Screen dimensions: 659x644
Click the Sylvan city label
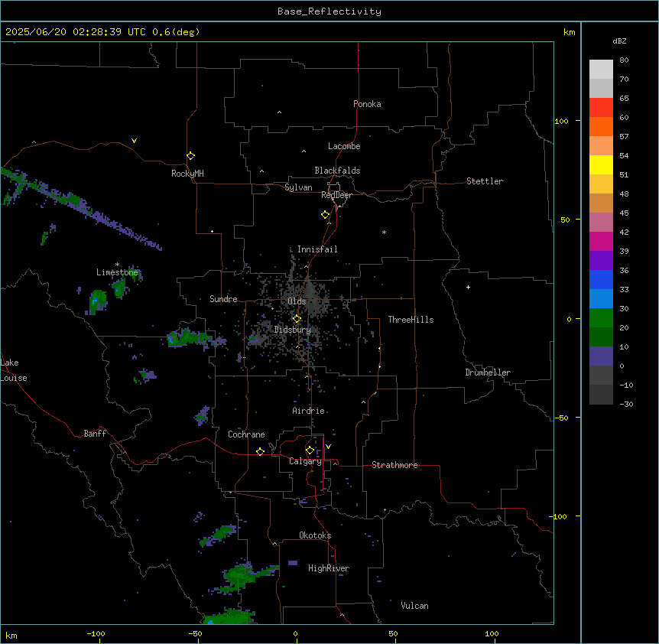point(298,187)
